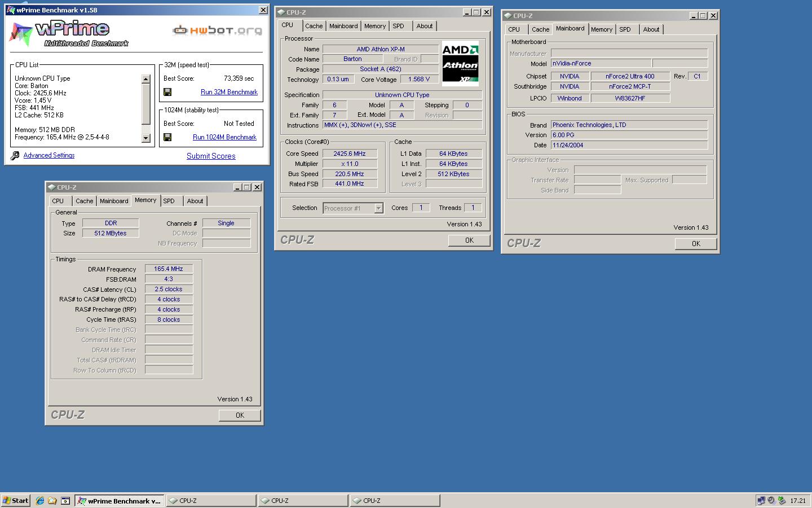Viewport: 812px width, 508px height.
Task: Click the title bar icon of the CPU-Z Memory window
Action: coord(51,187)
